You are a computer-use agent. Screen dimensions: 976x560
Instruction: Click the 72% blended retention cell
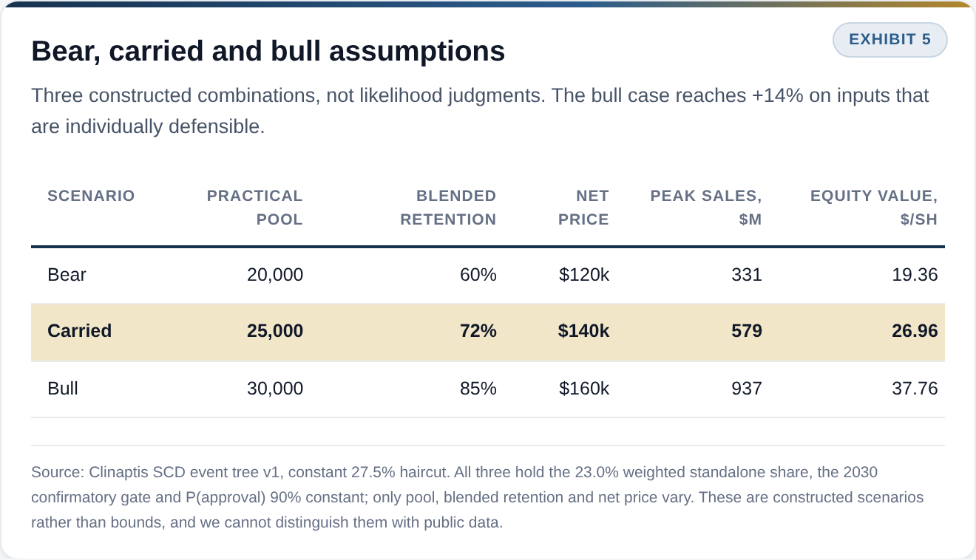(478, 331)
